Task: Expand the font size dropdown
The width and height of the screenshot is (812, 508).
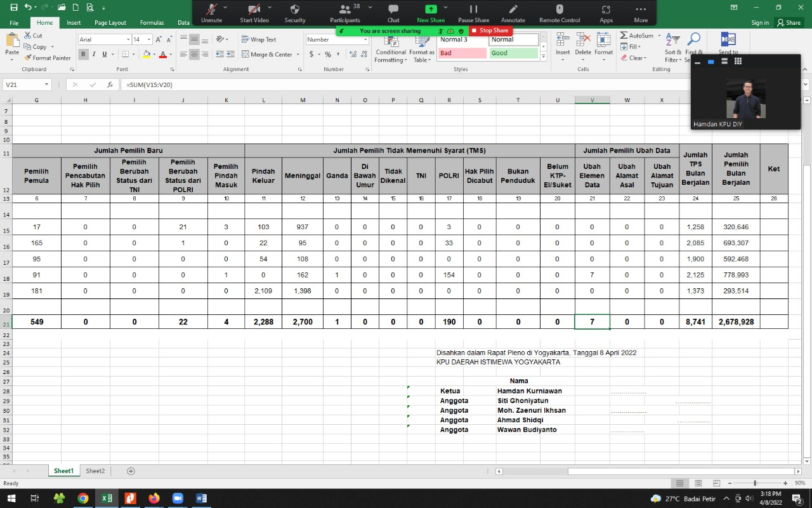Action: [x=146, y=39]
